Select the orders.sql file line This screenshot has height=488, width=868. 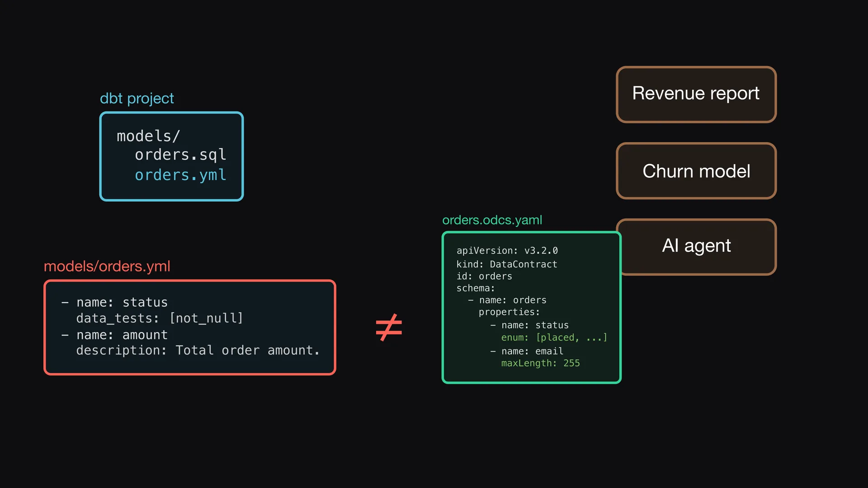180,155
